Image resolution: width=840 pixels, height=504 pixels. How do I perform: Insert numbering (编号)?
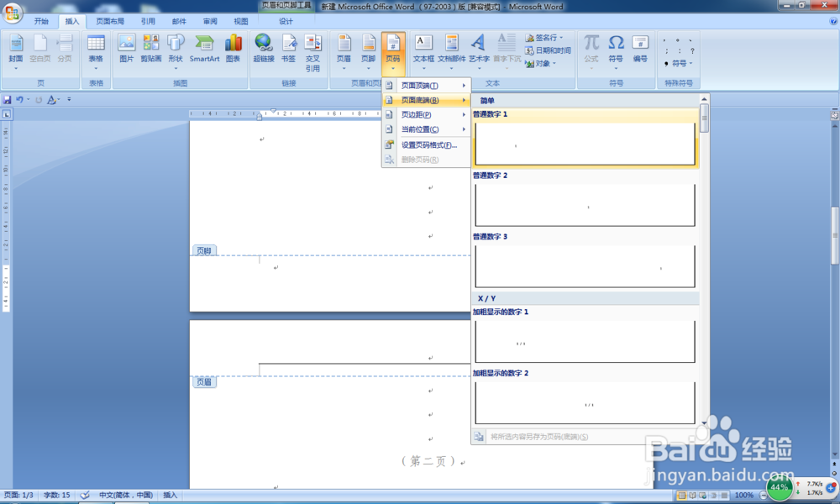(640, 49)
